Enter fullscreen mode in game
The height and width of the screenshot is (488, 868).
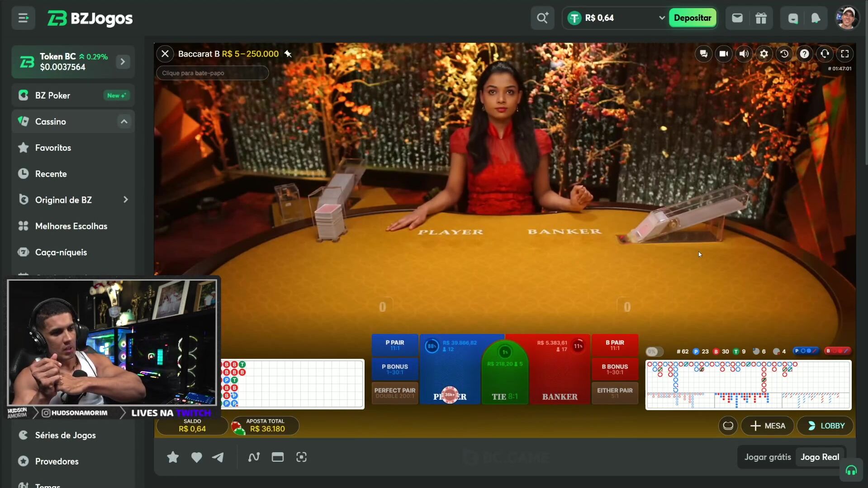pyautogui.click(x=844, y=54)
